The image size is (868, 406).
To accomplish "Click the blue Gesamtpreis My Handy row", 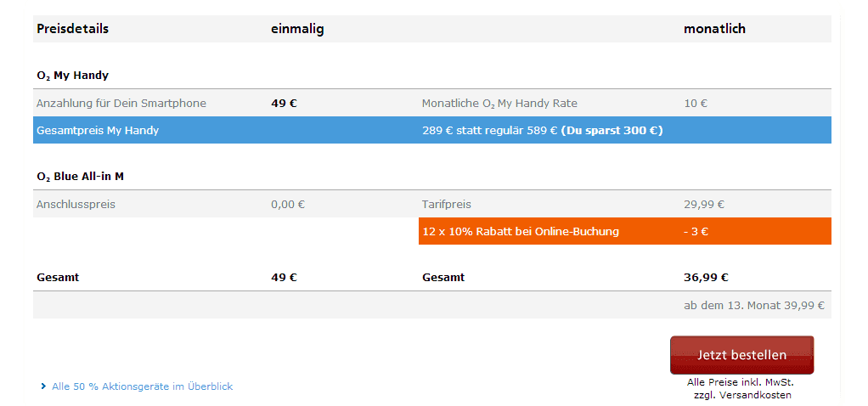I will 431,130.
